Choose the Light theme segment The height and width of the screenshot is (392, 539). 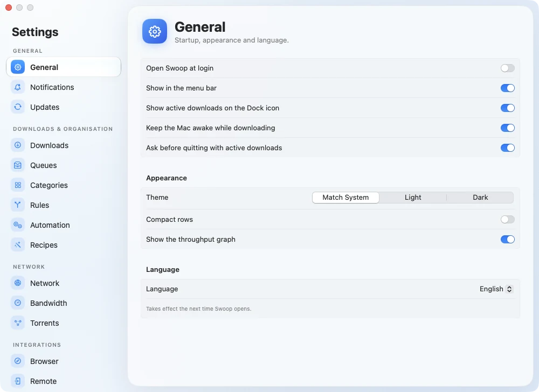[413, 198]
